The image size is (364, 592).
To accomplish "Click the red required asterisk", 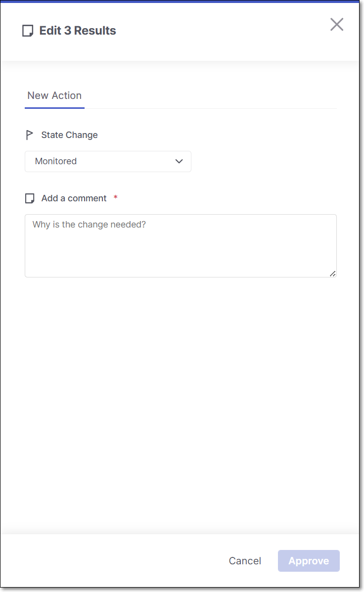I will click(x=116, y=198).
